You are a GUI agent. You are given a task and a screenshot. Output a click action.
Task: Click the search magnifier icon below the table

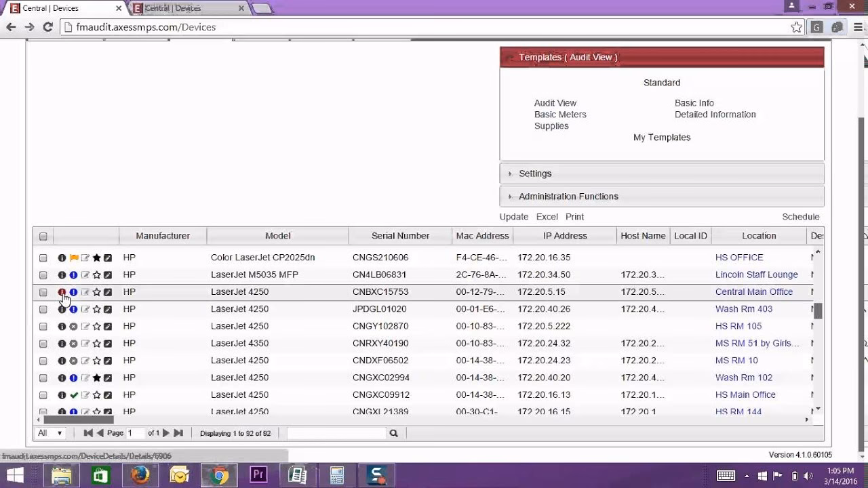393,433
